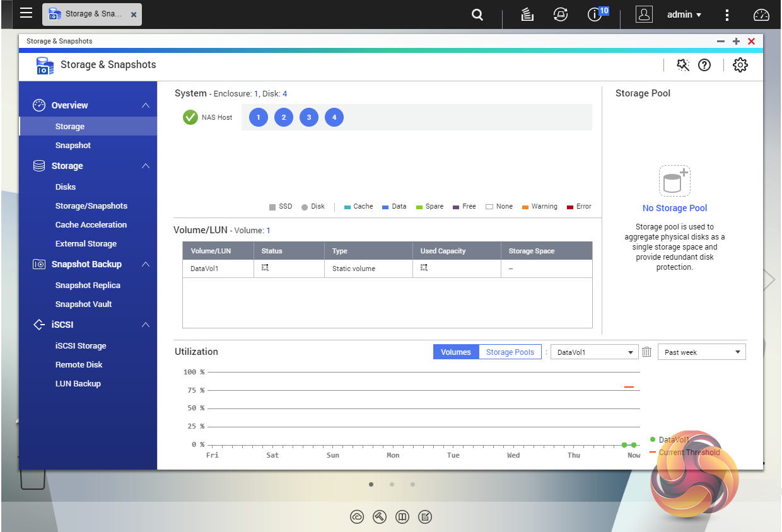
Task: Open the background tasks icon
Action: coord(527,14)
